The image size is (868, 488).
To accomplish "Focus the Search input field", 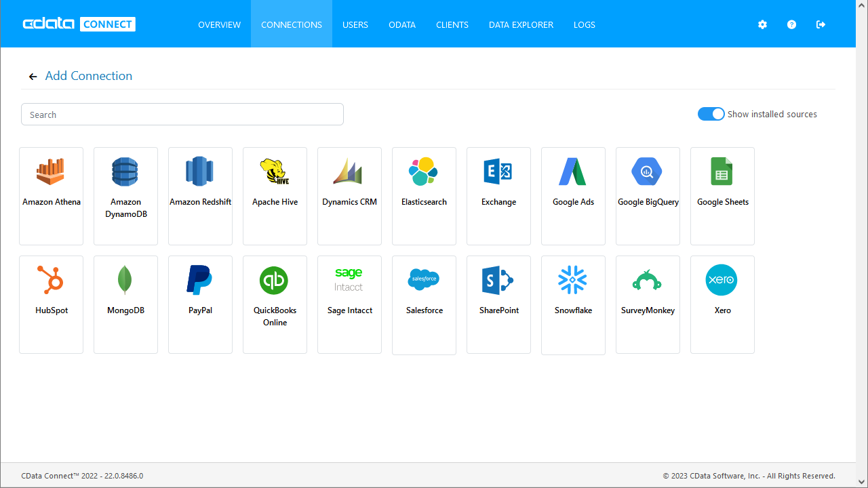I will 182,115.
